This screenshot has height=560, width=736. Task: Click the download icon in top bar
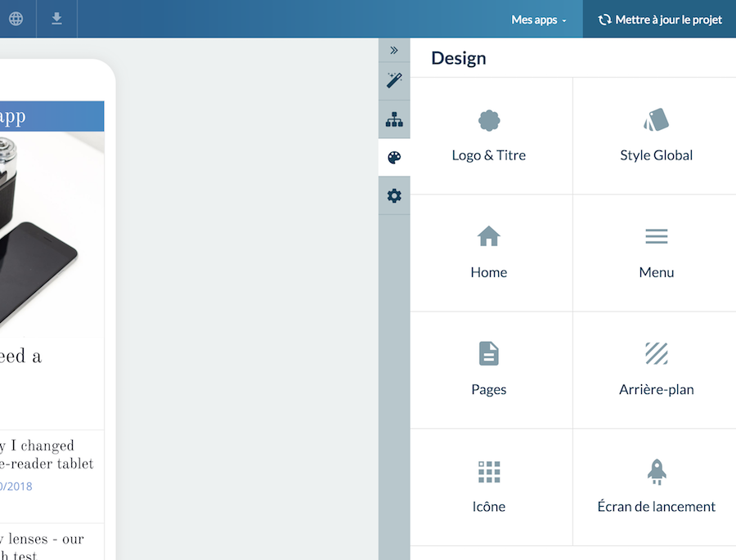coord(56,19)
